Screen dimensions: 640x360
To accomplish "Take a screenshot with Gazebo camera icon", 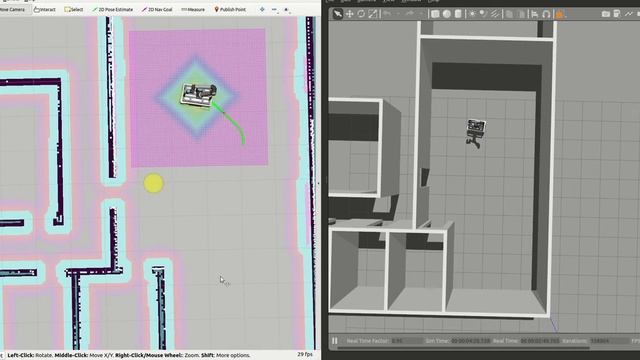I will click(606, 14).
